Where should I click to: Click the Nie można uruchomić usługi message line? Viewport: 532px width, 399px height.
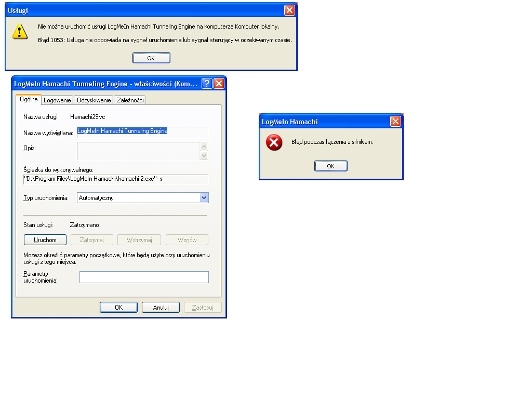159,26
